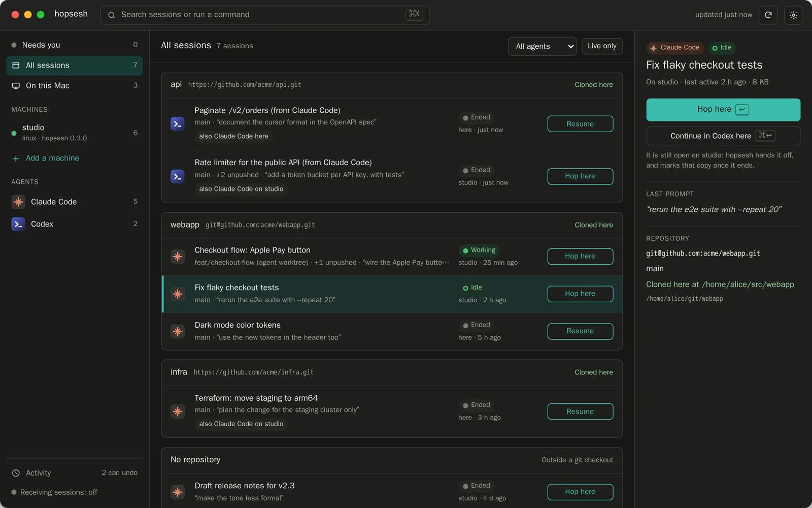Click also Claude Code on studio chip under Terraform
The image size is (812, 508).
click(x=242, y=424)
